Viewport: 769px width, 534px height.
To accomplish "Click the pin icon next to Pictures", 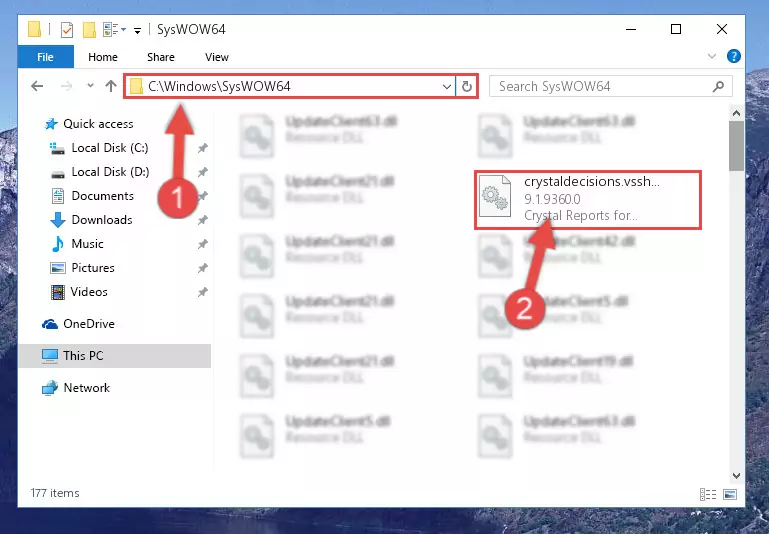I will pos(202,268).
